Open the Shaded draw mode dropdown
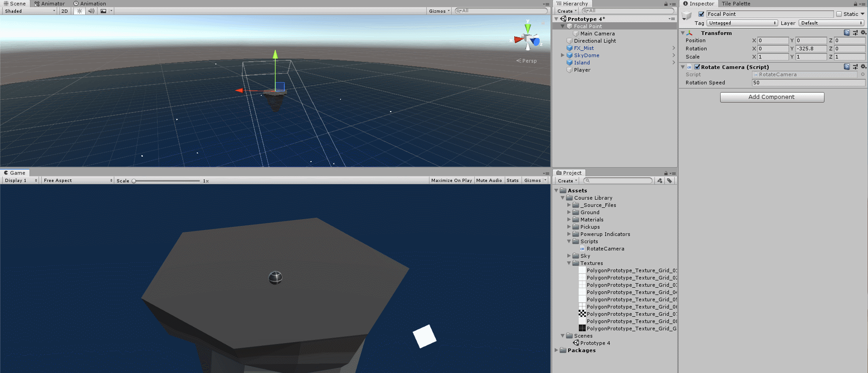This screenshot has height=373, width=868. (30, 11)
